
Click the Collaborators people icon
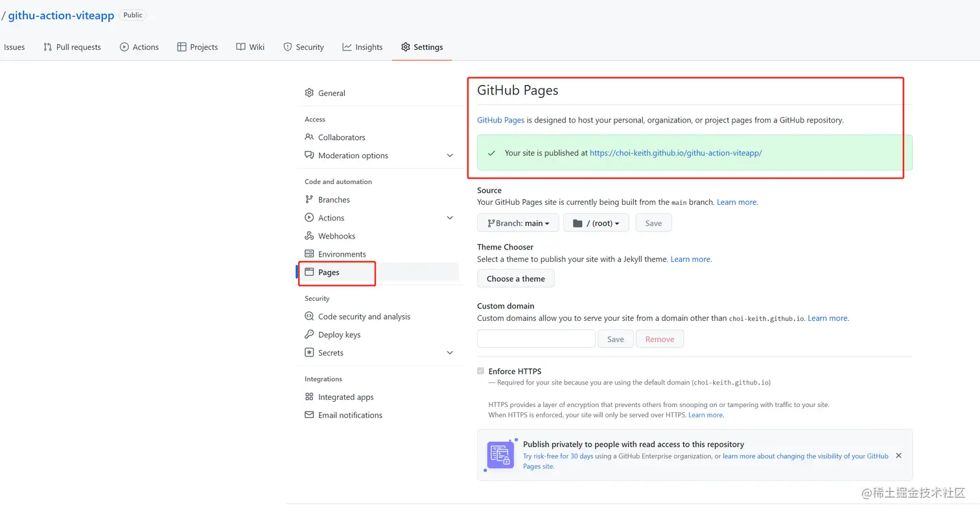[x=309, y=137]
